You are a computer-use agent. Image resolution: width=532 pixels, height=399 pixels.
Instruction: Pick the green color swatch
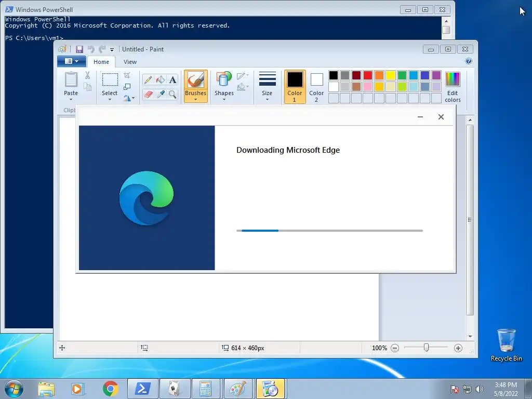402,75
